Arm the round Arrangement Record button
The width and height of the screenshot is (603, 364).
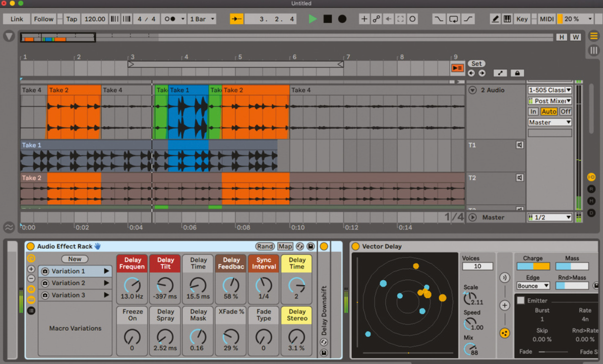(342, 19)
